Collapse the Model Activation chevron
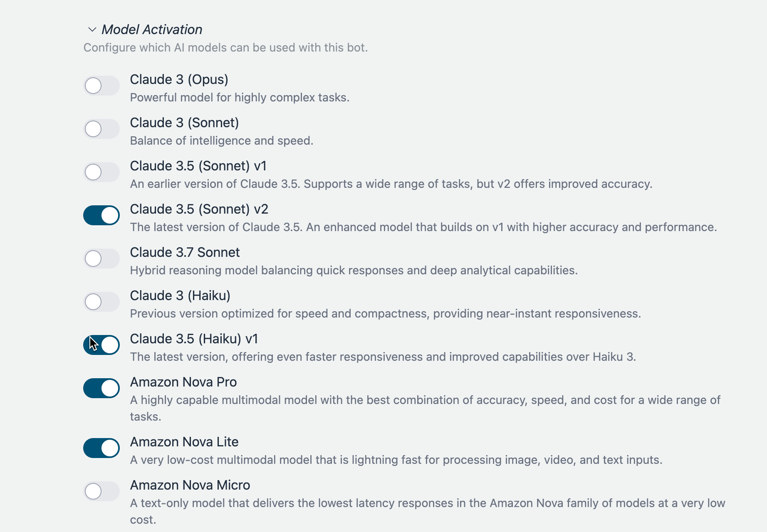The height and width of the screenshot is (532, 767). pos(92,30)
